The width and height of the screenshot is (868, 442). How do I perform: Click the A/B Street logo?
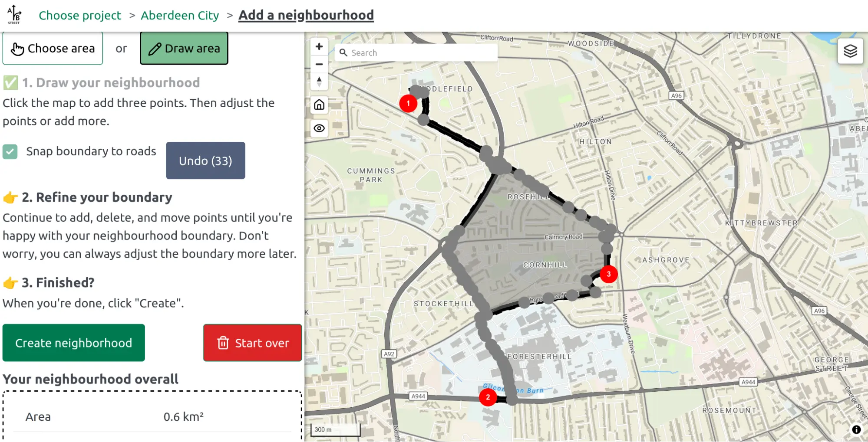[x=14, y=15]
